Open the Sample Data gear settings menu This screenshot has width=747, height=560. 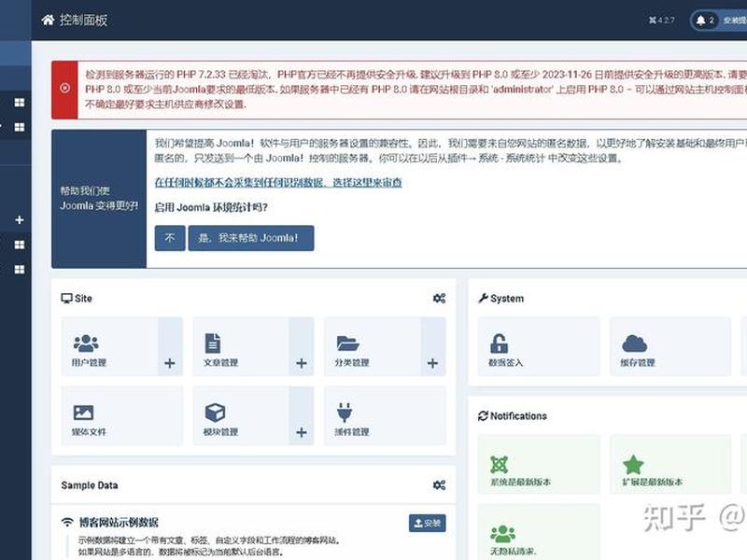[x=439, y=484]
